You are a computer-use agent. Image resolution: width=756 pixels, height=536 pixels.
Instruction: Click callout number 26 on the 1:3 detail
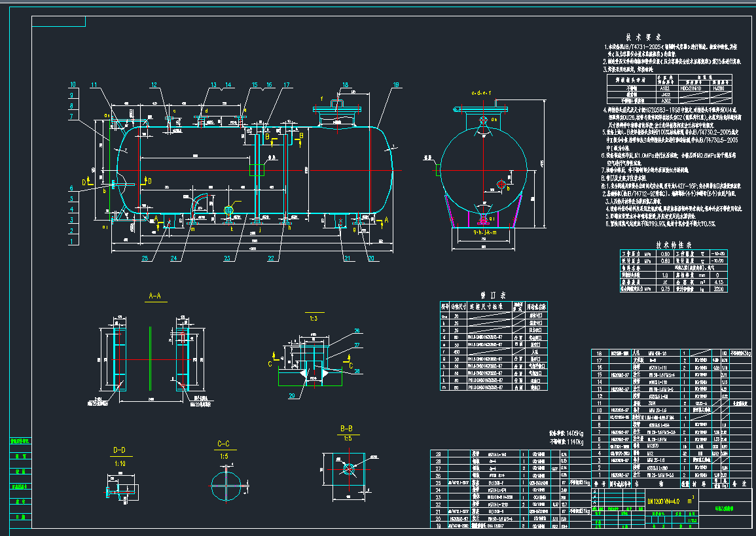pos(357,331)
